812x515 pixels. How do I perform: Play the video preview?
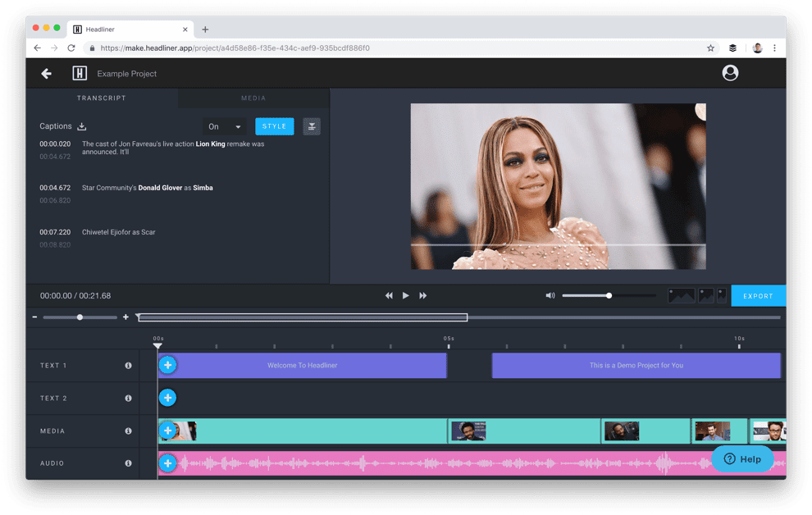coord(405,295)
